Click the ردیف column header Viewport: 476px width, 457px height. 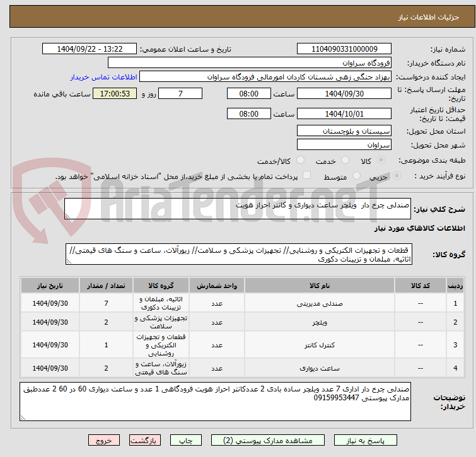[x=455, y=286]
